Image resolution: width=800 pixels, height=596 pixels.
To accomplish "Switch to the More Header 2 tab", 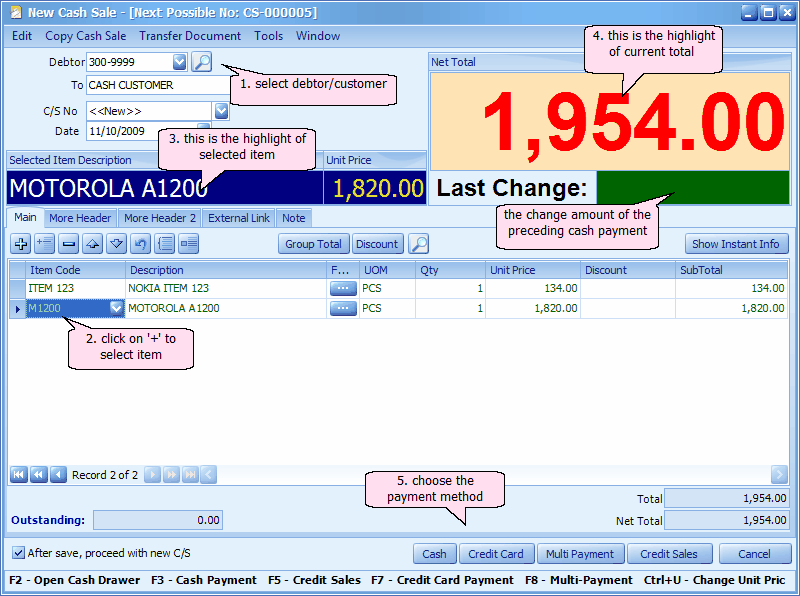I will tap(160, 218).
